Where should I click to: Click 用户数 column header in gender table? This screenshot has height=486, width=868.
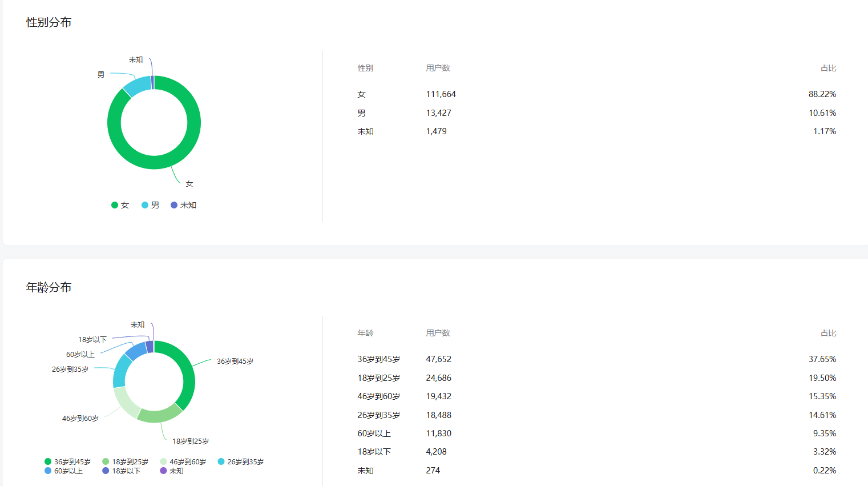[438, 68]
